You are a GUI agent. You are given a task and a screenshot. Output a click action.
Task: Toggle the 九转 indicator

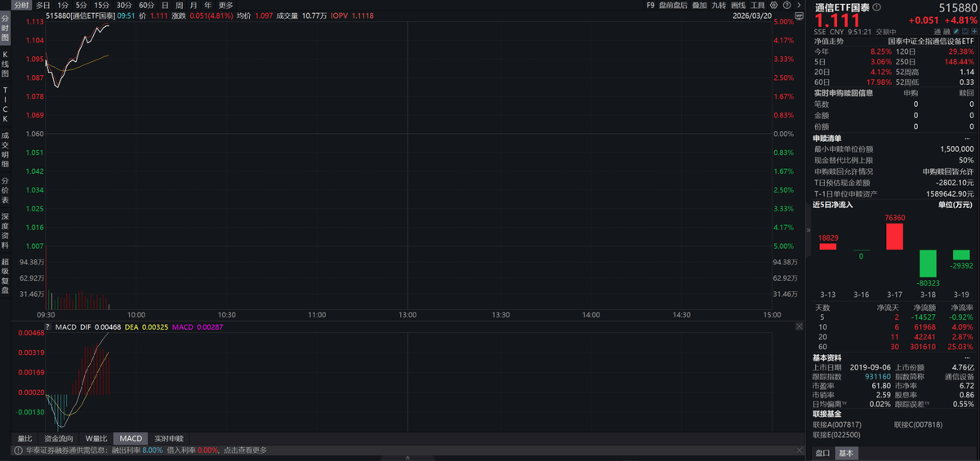click(719, 5)
